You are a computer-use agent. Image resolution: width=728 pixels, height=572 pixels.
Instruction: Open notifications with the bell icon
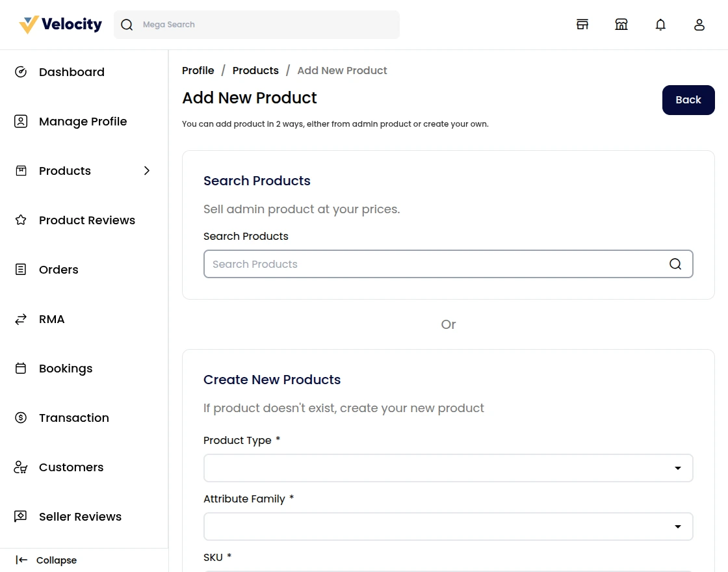[660, 24]
